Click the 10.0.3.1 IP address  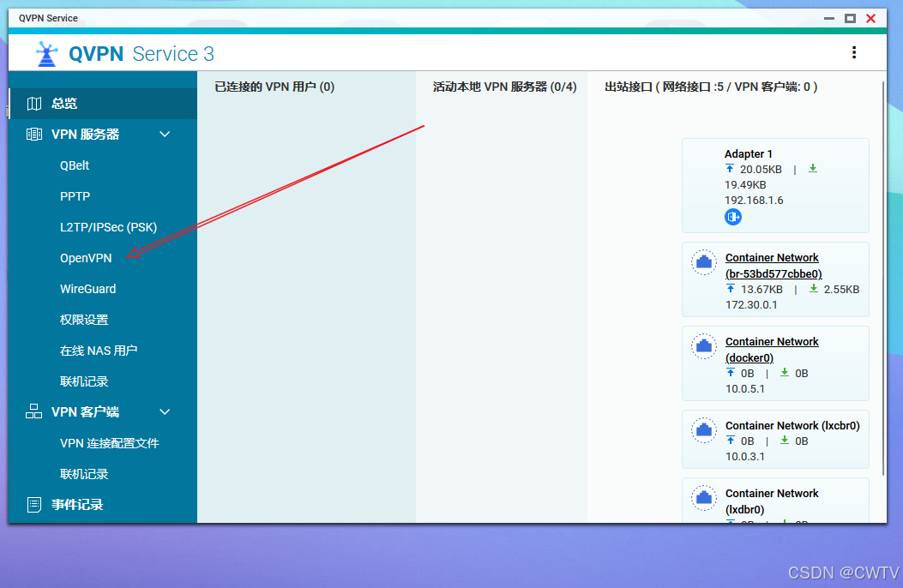click(x=744, y=456)
